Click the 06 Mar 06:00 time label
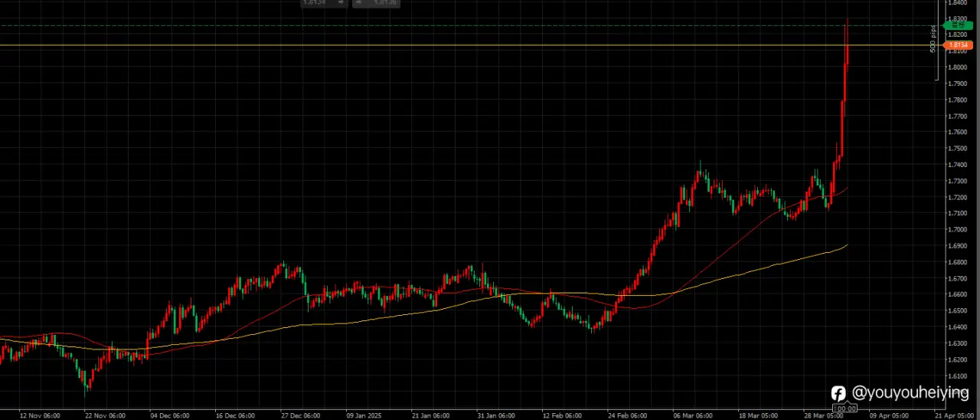This screenshot has height=420, width=980. click(694, 415)
